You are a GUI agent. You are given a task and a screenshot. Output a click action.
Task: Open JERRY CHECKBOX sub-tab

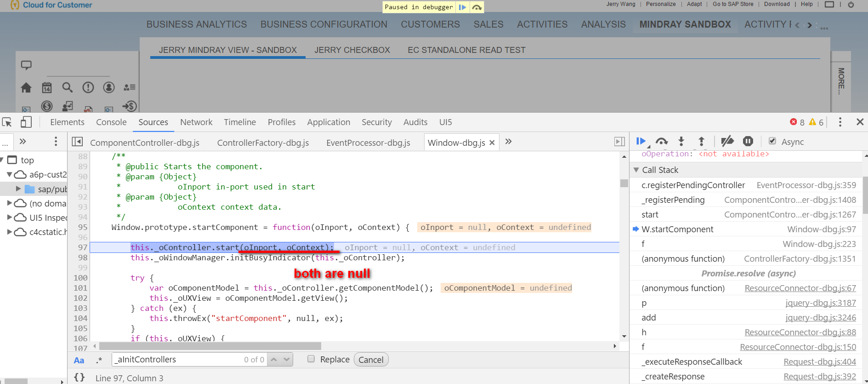point(352,50)
